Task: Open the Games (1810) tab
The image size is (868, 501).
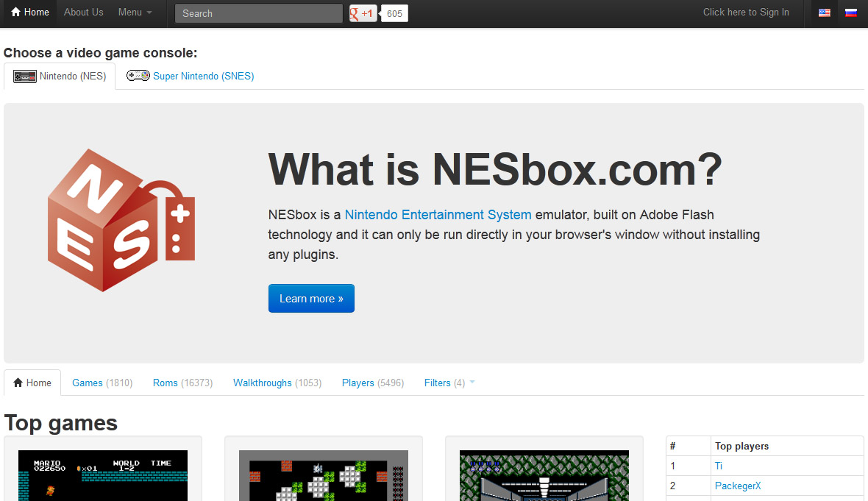Action: tap(102, 383)
